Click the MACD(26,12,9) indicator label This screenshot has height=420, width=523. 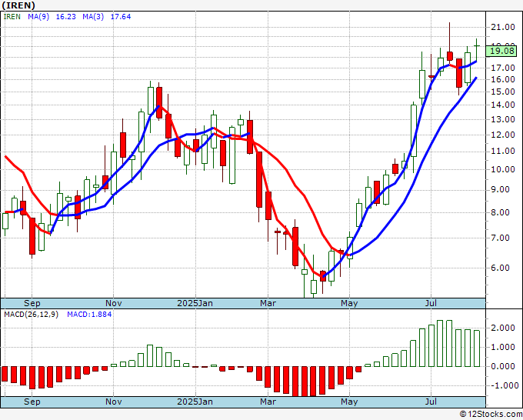tap(31, 315)
